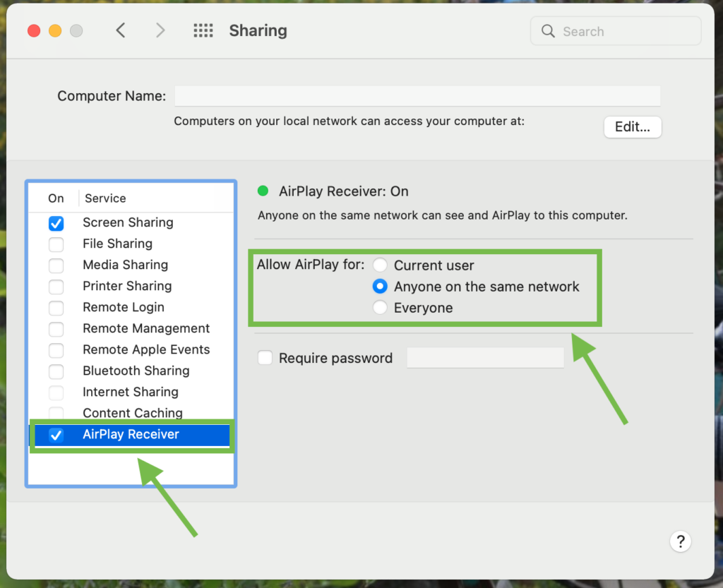Screen dimensions: 723x588
Task: Uncheck the Screen Sharing checkbox
Action: coord(56,224)
